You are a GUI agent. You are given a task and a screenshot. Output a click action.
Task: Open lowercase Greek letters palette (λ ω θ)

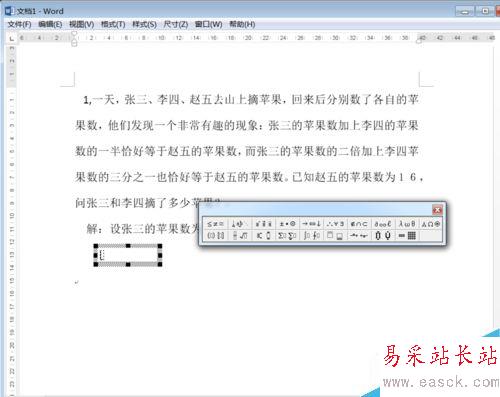tap(407, 224)
